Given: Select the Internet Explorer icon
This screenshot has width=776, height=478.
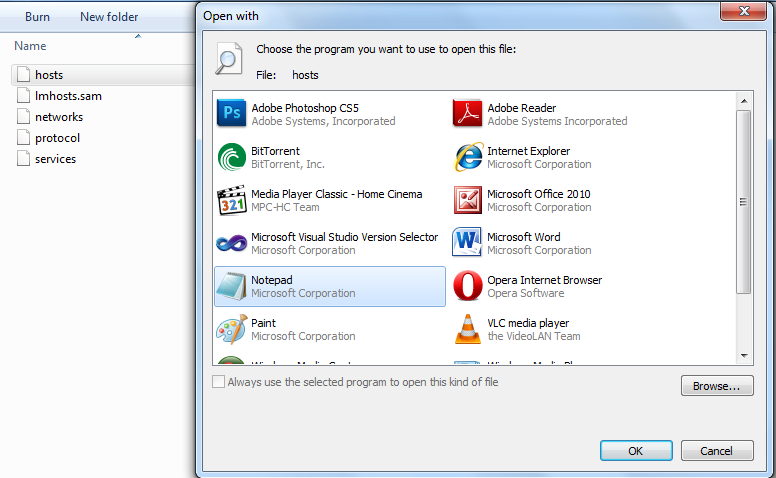Looking at the screenshot, I should tap(467, 157).
